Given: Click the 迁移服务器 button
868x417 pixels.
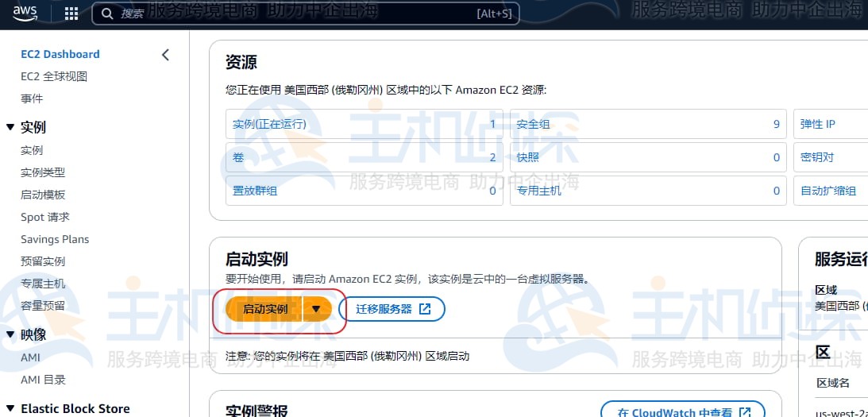Looking at the screenshot, I should tap(392, 309).
